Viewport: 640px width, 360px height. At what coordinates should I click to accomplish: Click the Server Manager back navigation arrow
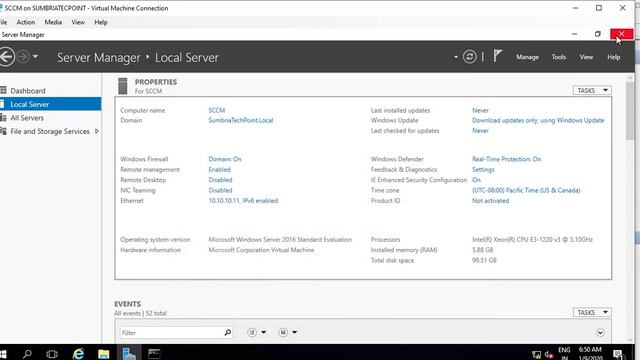[6, 57]
